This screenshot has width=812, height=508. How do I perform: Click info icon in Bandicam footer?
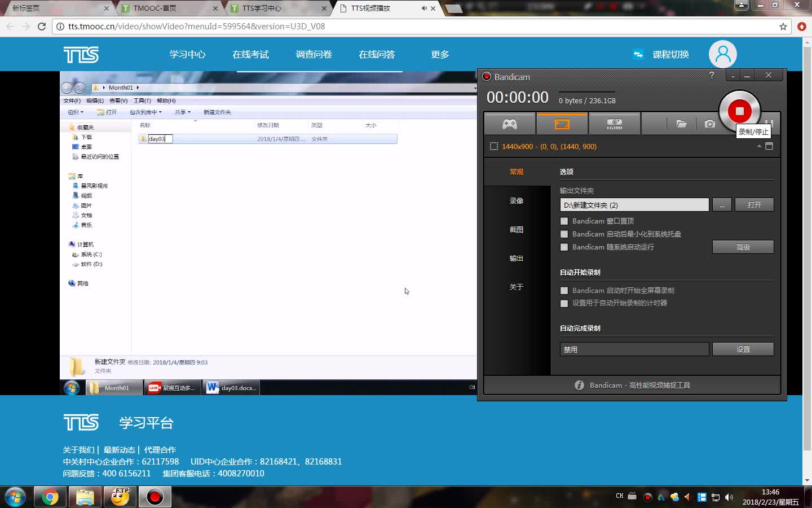(579, 385)
